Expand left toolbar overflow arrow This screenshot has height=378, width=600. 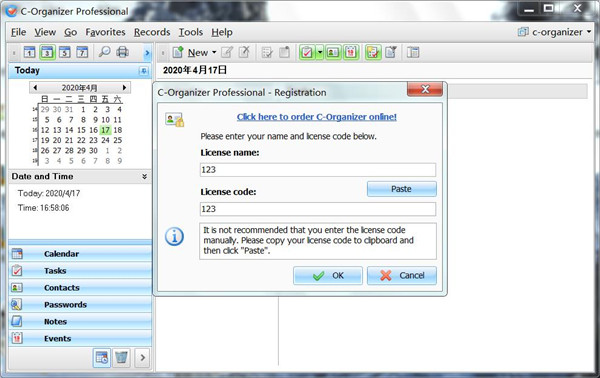147,53
